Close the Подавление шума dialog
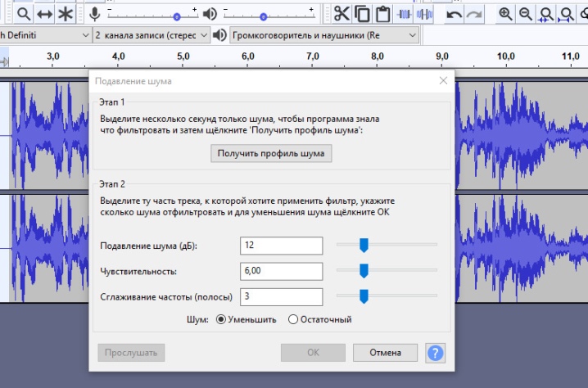Screen dimensions: 588x388 [x=443, y=80]
